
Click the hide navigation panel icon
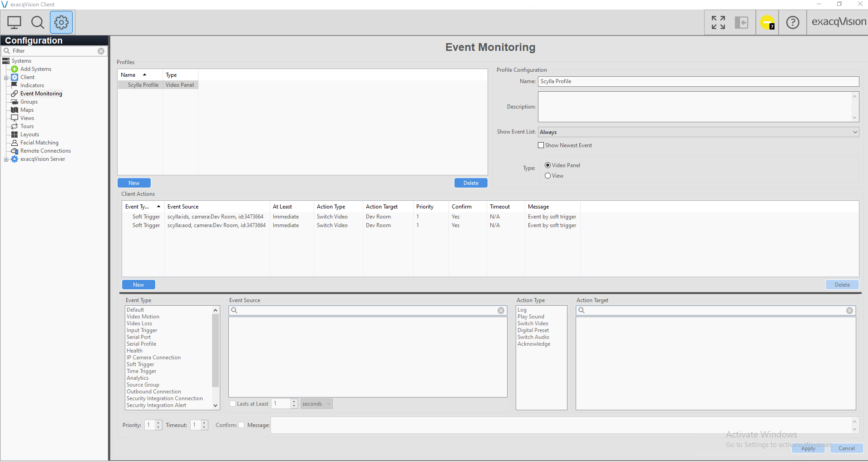click(x=741, y=22)
